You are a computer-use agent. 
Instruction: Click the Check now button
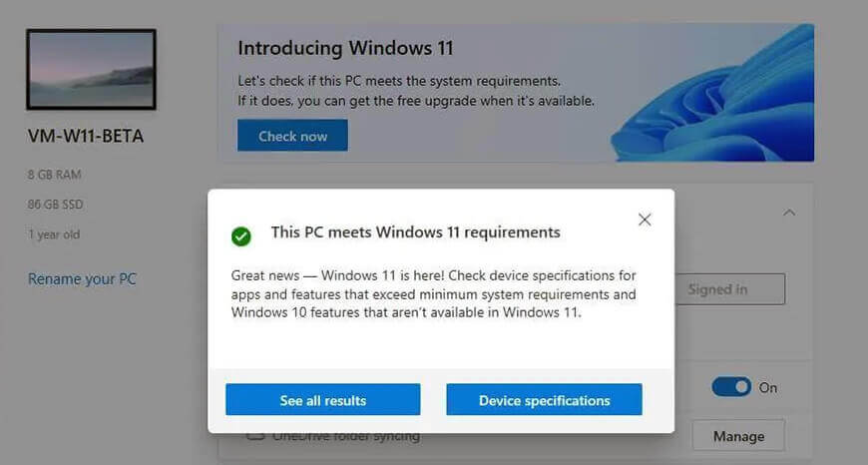tap(293, 136)
